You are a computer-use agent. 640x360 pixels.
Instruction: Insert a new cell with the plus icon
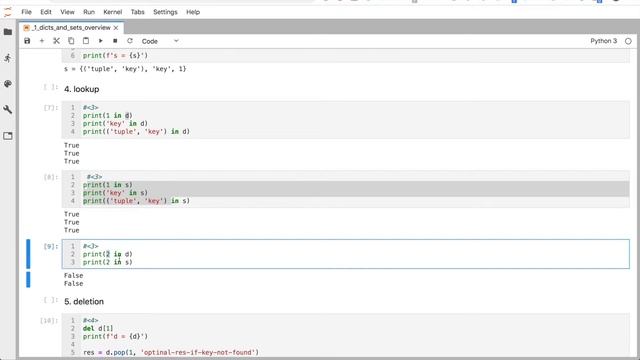(x=42, y=41)
